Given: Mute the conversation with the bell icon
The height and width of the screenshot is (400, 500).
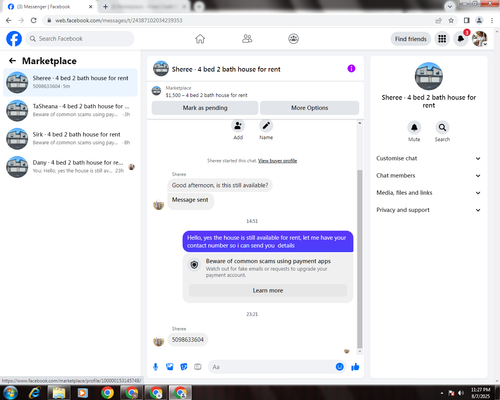Looking at the screenshot, I should pos(414,127).
